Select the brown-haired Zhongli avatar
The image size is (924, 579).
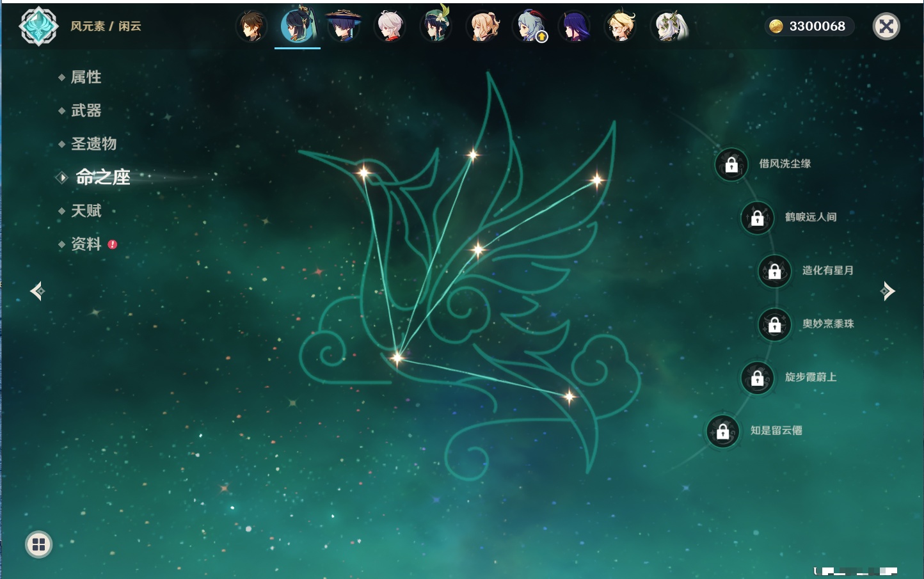coord(251,26)
